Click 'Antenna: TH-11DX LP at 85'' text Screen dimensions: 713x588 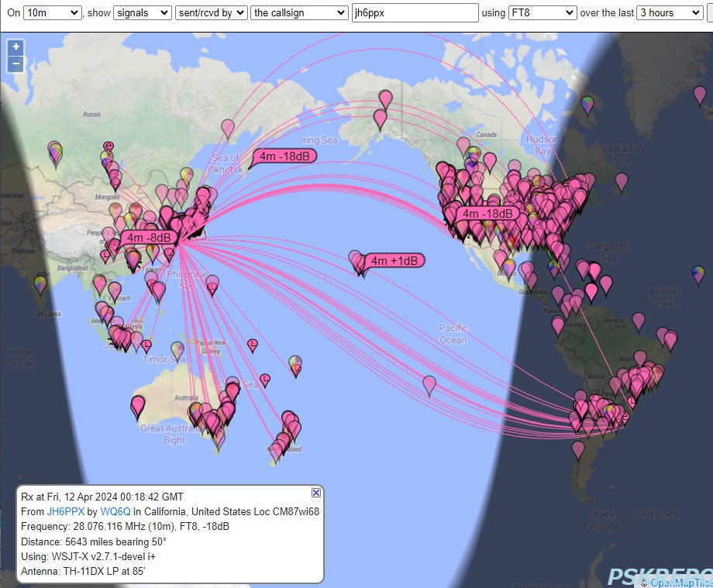click(83, 571)
